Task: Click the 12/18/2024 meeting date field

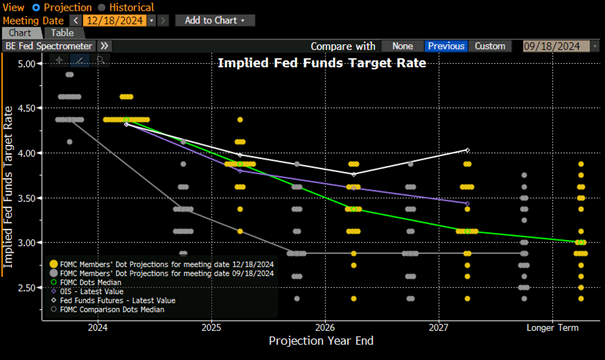Action: pos(115,20)
